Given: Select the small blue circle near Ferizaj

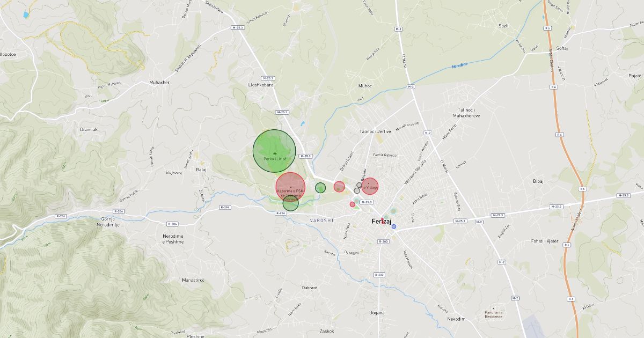Looking at the screenshot, I should (x=394, y=226).
